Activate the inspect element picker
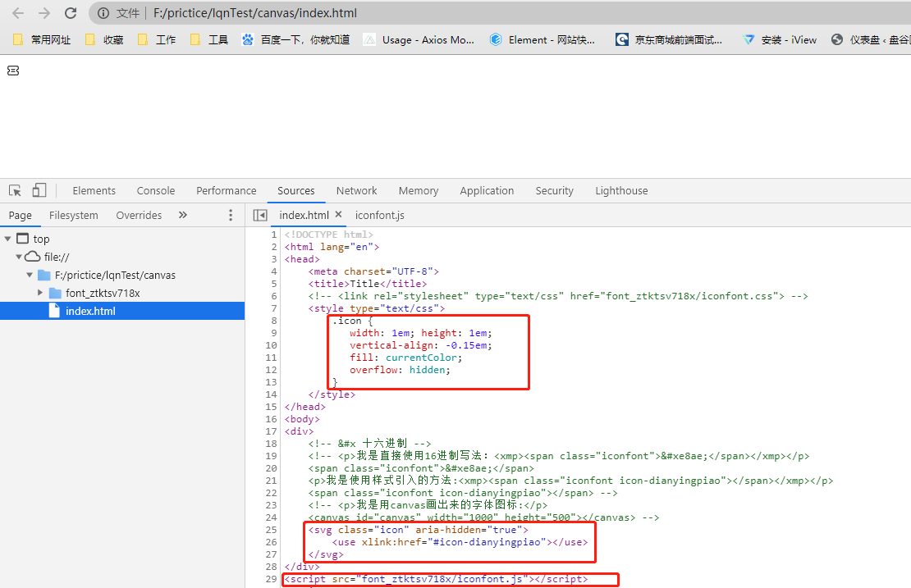The height and width of the screenshot is (588, 911). point(15,190)
